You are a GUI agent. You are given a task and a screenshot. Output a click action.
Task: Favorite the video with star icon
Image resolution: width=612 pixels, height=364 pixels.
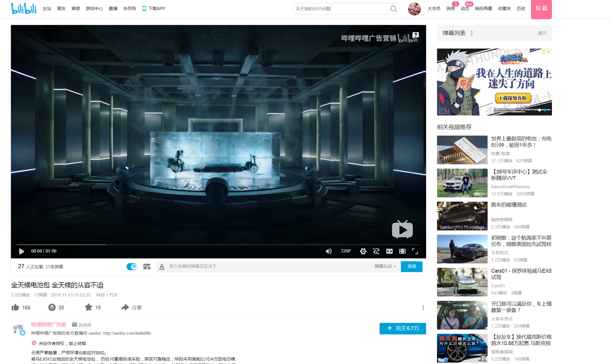click(88, 307)
